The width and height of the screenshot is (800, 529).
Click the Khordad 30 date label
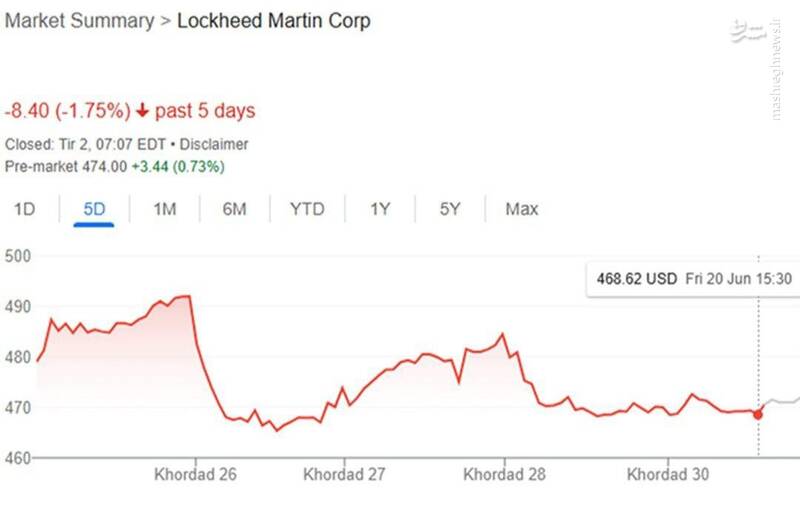(667, 474)
